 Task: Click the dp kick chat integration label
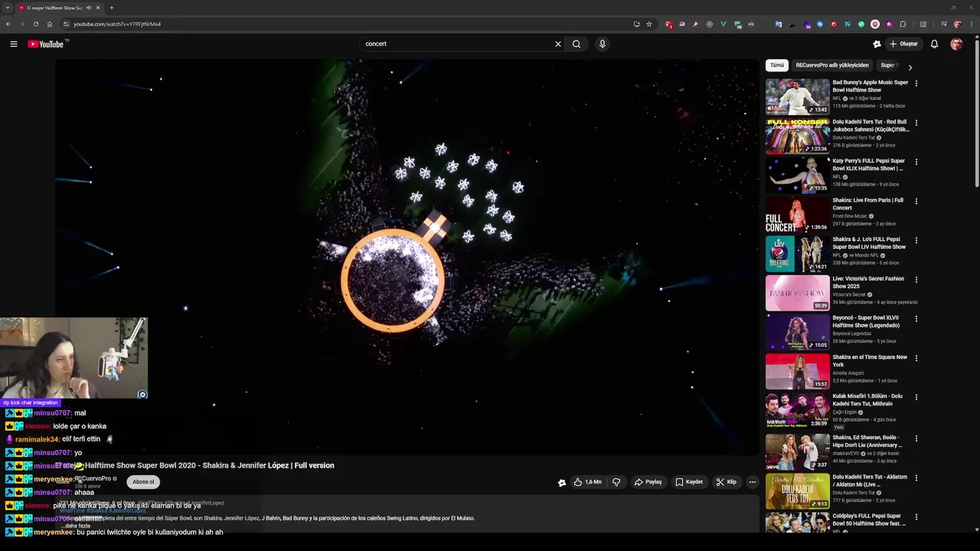tap(30, 403)
